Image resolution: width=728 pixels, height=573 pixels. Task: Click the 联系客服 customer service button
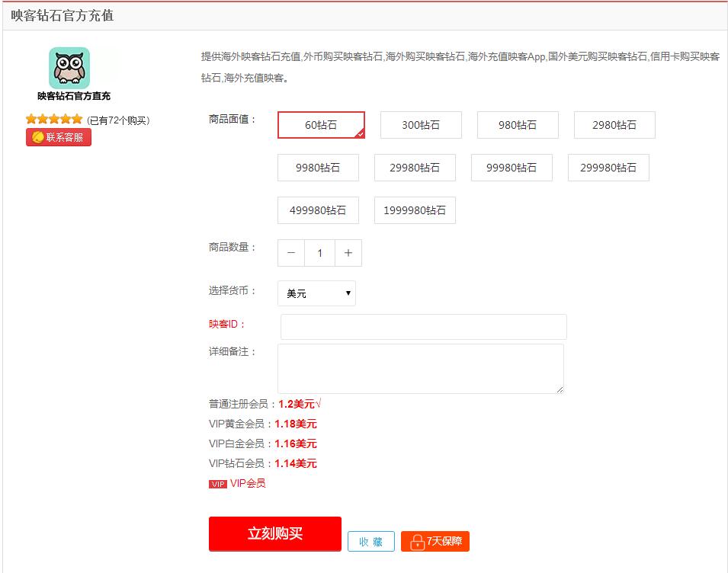(59, 137)
